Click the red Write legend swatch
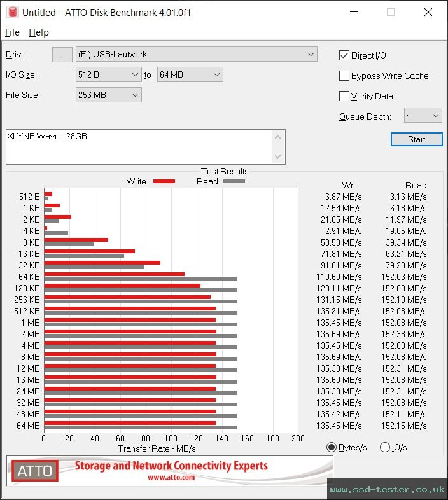 pyautogui.click(x=164, y=181)
